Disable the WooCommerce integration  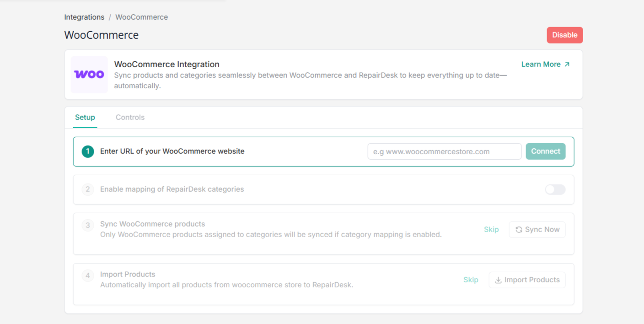[x=564, y=35]
